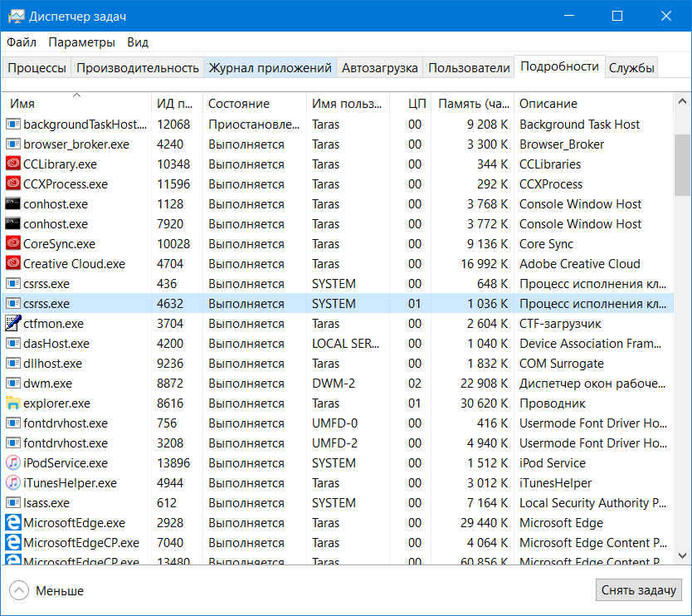Image resolution: width=692 pixels, height=616 pixels.
Task: Click memory value 30 620 K
Action: point(484,403)
